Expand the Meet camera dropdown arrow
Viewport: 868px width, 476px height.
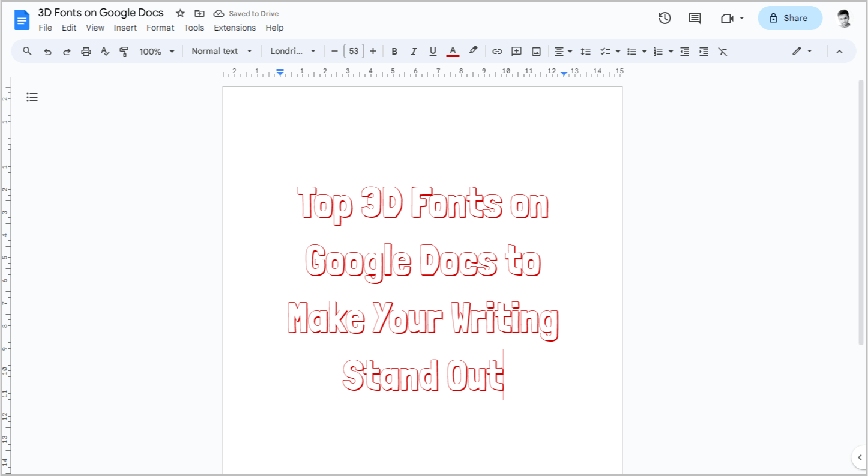[741, 18]
